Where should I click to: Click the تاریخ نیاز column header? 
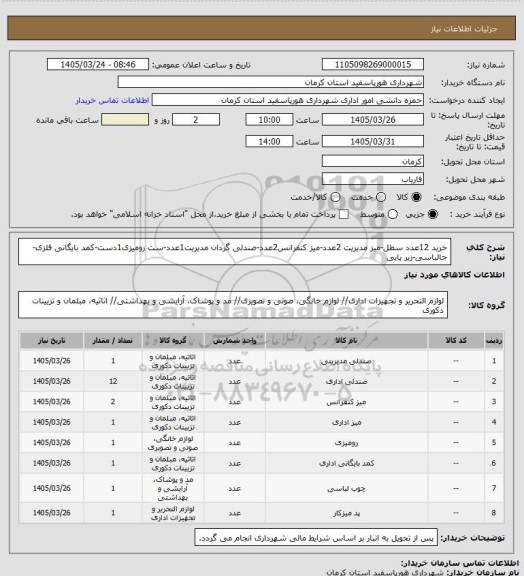point(51,341)
